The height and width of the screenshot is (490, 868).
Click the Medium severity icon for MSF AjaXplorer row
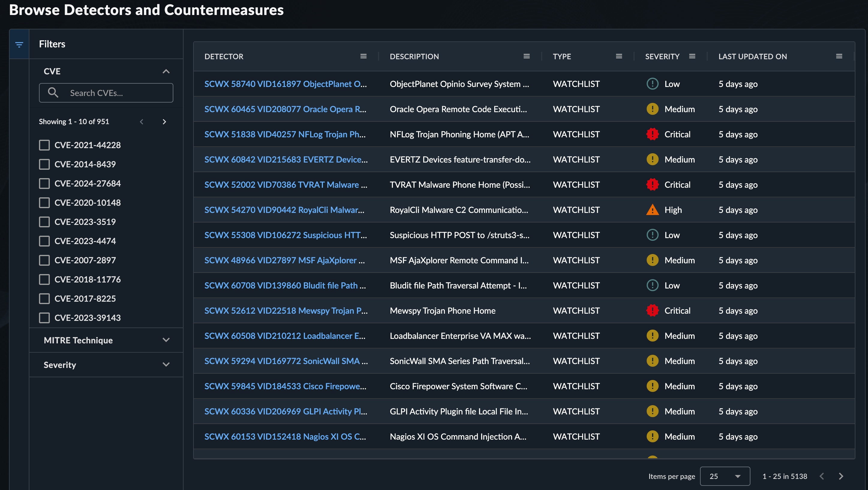pyautogui.click(x=652, y=260)
